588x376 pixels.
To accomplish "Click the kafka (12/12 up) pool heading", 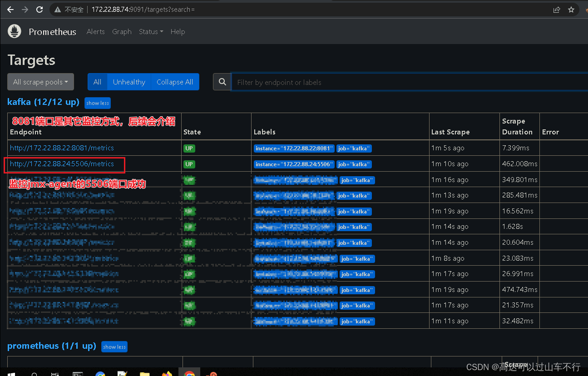I will [x=43, y=102].
